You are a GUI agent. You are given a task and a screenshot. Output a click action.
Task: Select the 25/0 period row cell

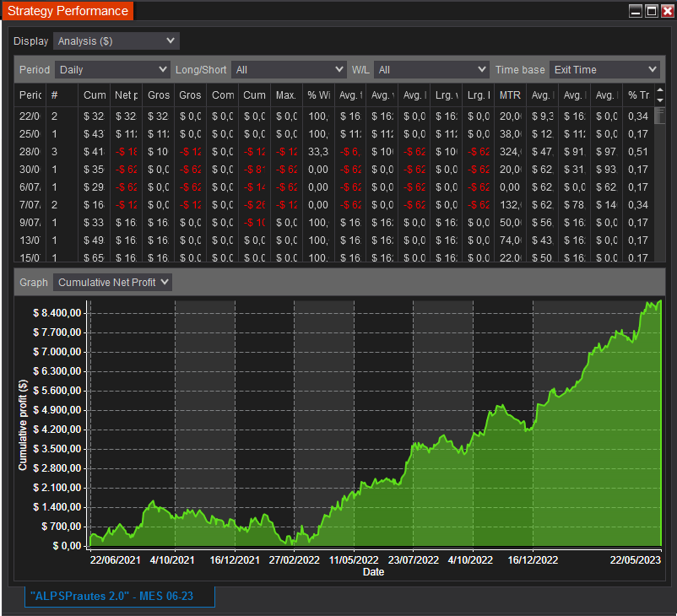30,134
